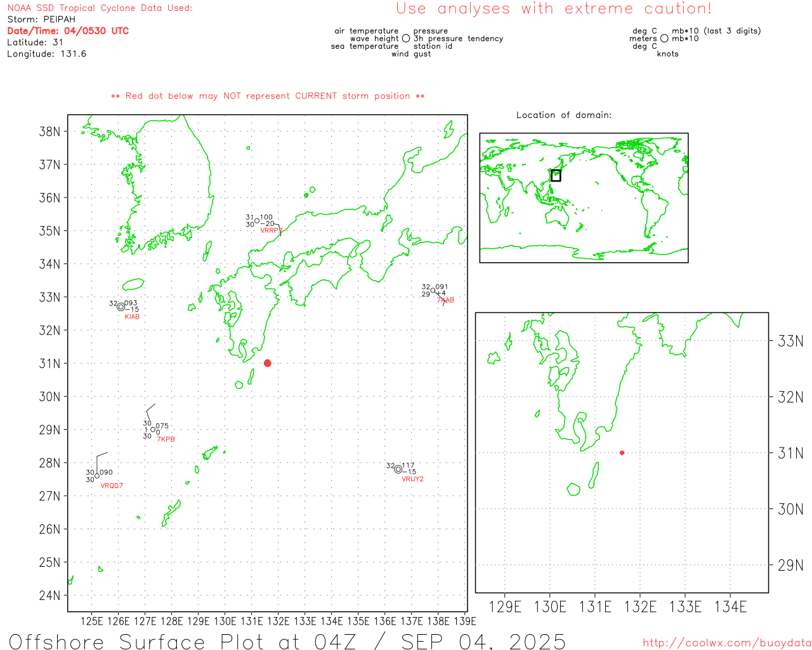
Task: Click the KIAB station id label
Action: click(x=132, y=317)
